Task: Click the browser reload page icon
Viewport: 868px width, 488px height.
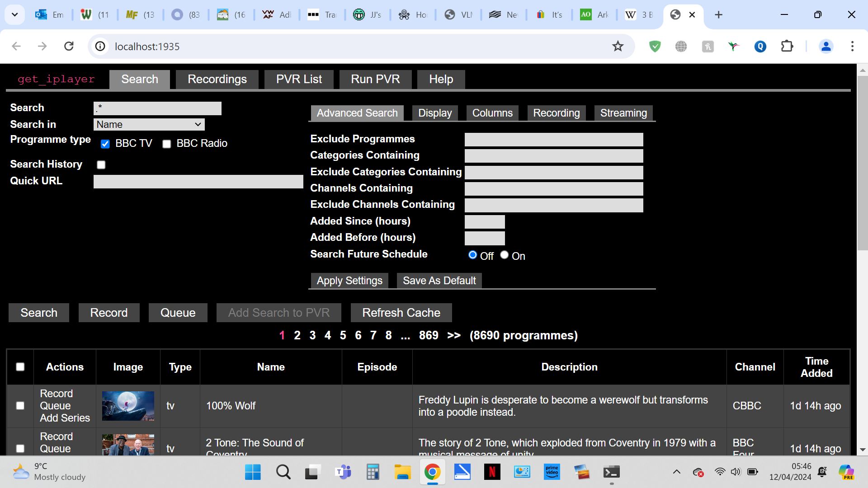Action: click(x=69, y=46)
